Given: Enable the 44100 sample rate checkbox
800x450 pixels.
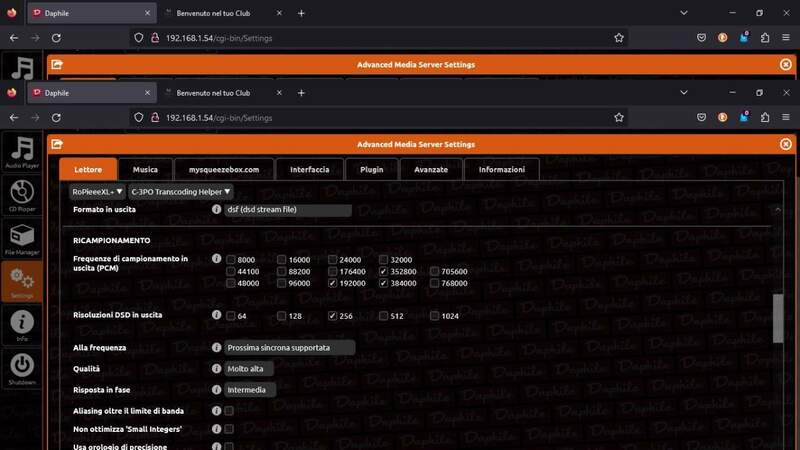Looking at the screenshot, I should tap(231, 271).
